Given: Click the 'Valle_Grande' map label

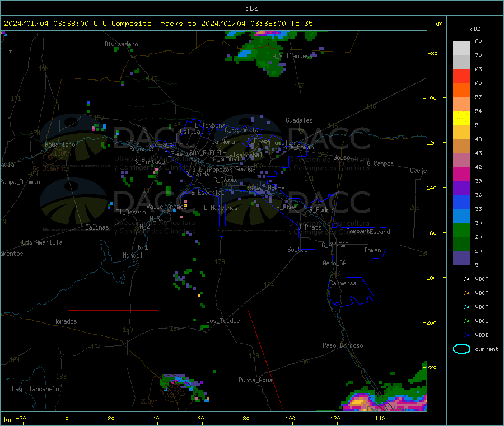Looking at the screenshot, I should [x=167, y=206].
